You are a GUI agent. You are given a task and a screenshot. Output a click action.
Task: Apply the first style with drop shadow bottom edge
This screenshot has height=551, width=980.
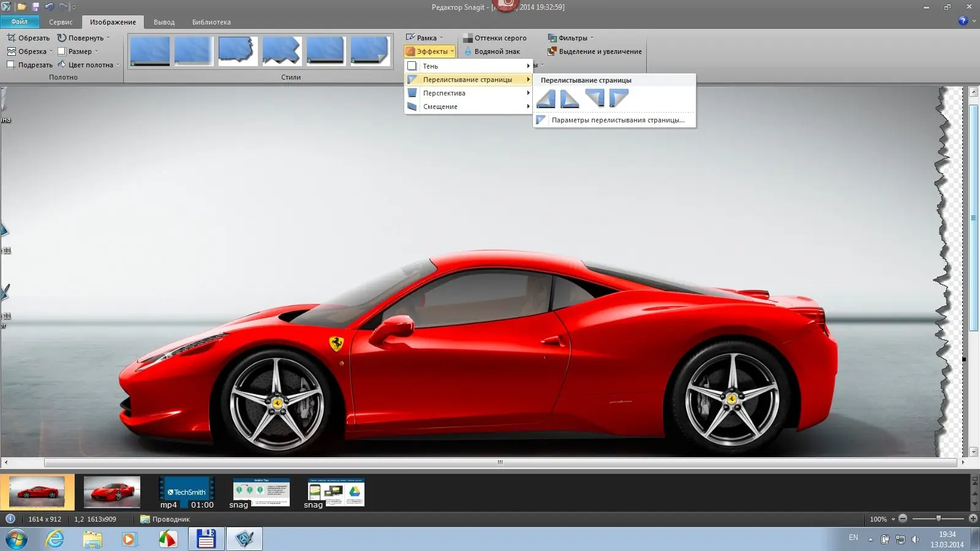pyautogui.click(x=150, y=51)
